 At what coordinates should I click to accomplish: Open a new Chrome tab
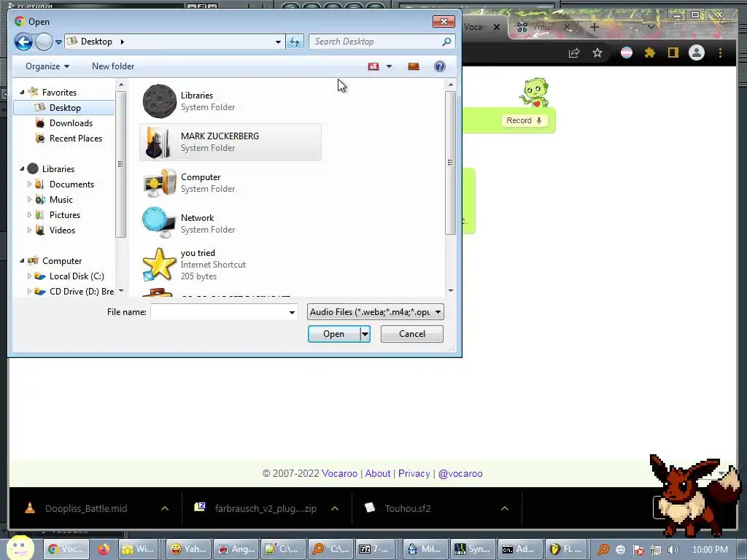coord(594,27)
